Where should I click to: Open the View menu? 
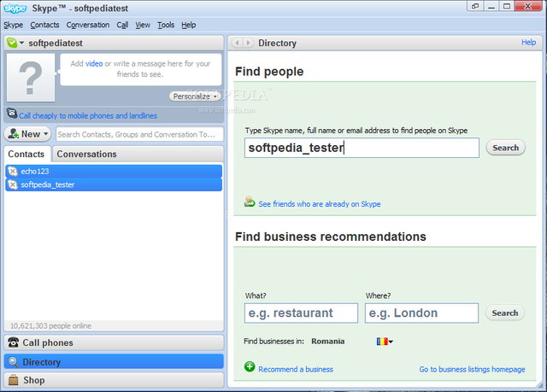pos(143,25)
